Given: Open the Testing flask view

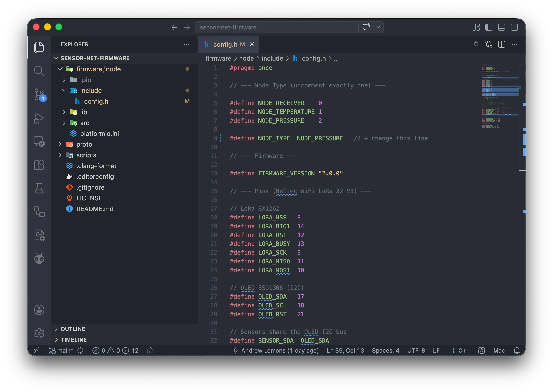Looking at the screenshot, I should [39, 188].
